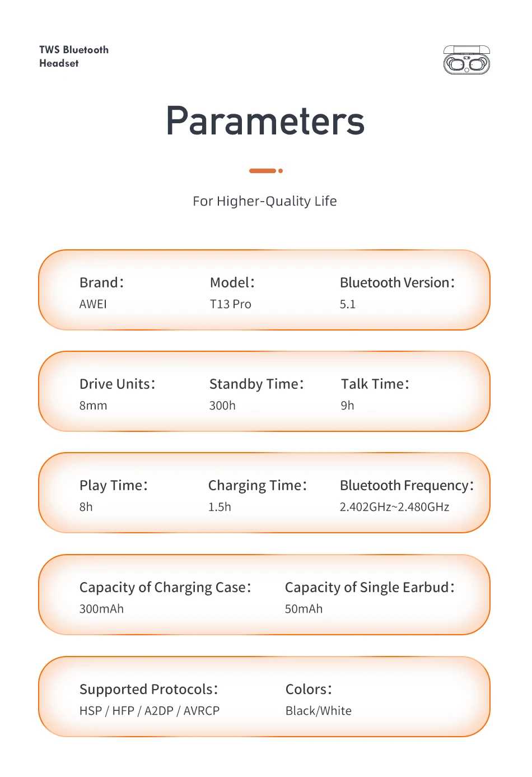This screenshot has height=777, width=532.
Task: Select the Black/White colors value
Action: (x=319, y=711)
